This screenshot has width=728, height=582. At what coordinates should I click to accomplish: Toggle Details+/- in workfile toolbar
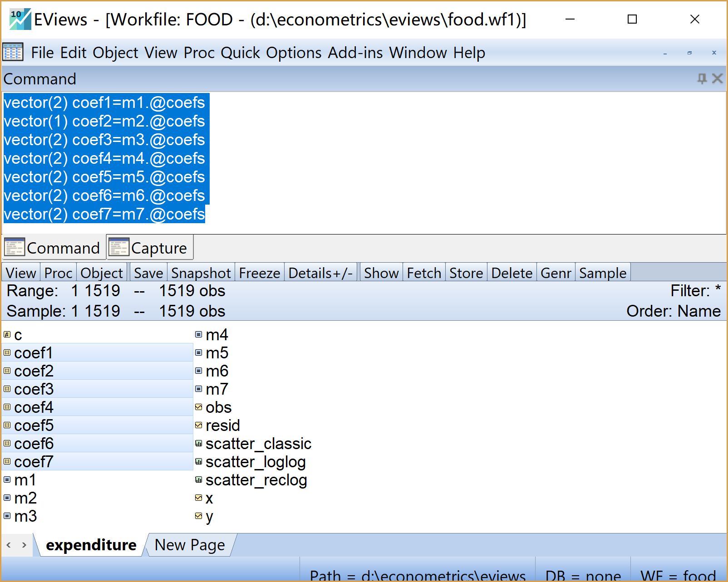(320, 273)
